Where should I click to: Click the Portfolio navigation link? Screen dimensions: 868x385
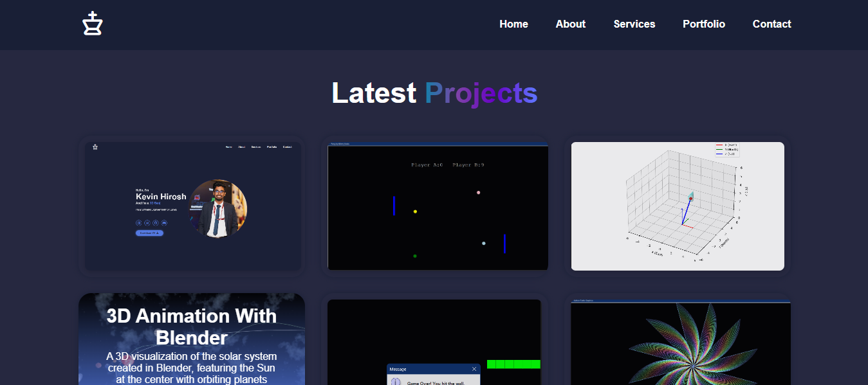(703, 24)
